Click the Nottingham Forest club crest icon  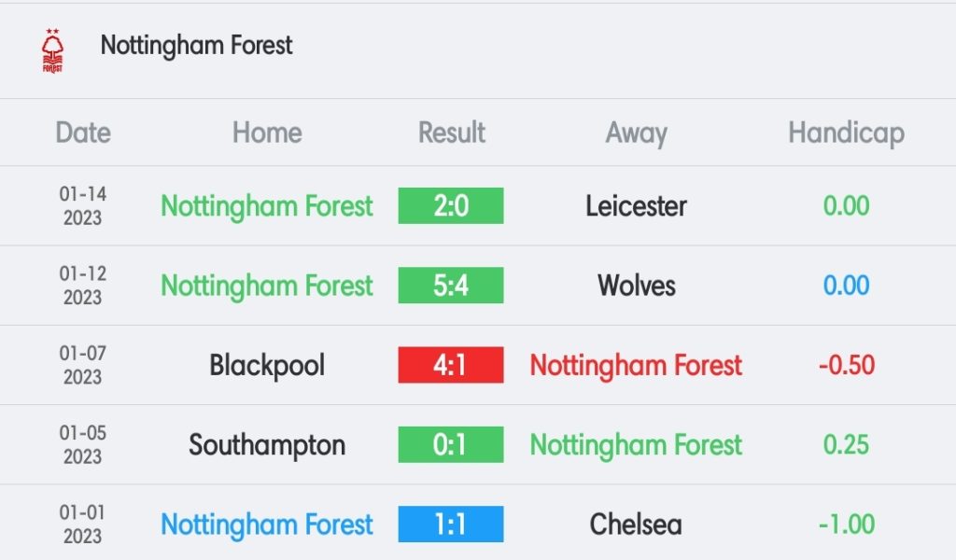click(52, 51)
